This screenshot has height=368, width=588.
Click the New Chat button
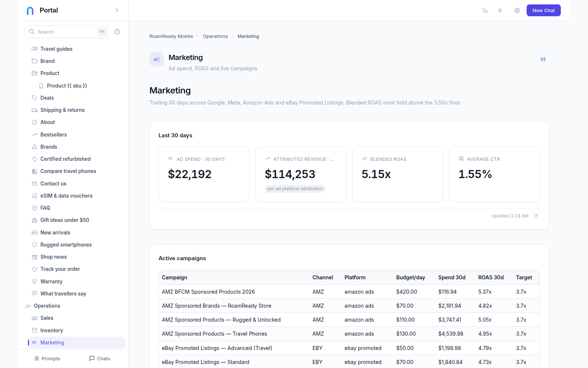coord(544,10)
